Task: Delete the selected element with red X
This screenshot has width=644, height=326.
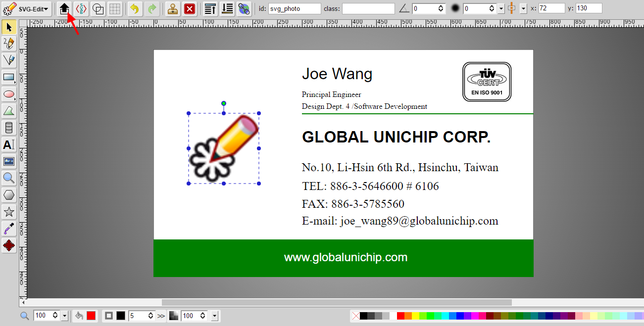Action: (x=189, y=8)
